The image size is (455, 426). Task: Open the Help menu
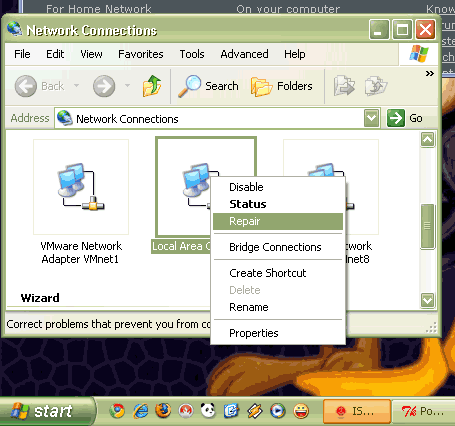[x=295, y=54]
